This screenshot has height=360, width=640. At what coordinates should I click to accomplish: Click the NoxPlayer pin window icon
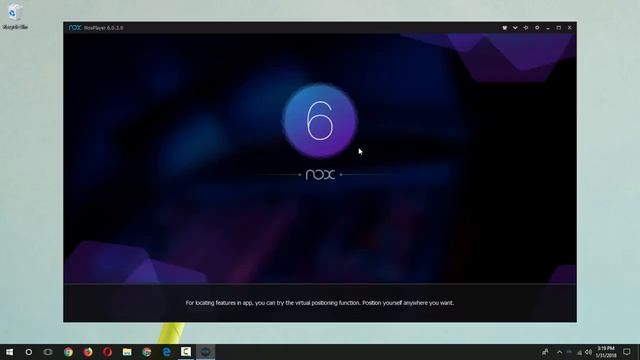click(x=526, y=28)
